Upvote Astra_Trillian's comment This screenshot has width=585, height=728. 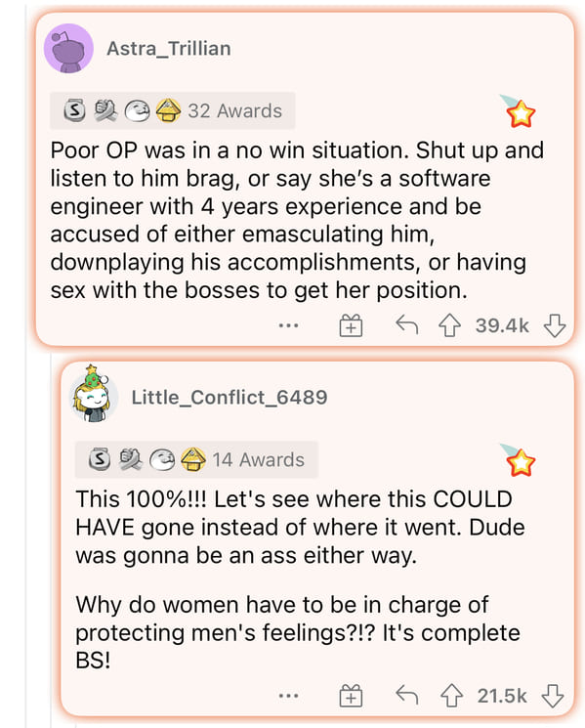449,325
